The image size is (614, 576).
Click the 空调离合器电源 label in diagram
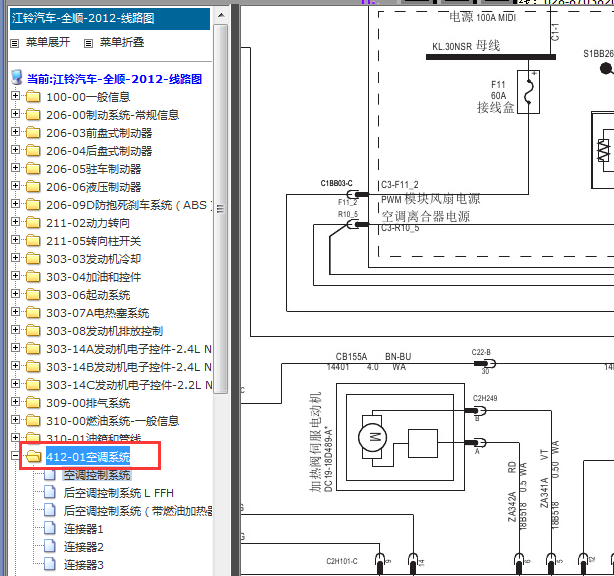click(425, 216)
